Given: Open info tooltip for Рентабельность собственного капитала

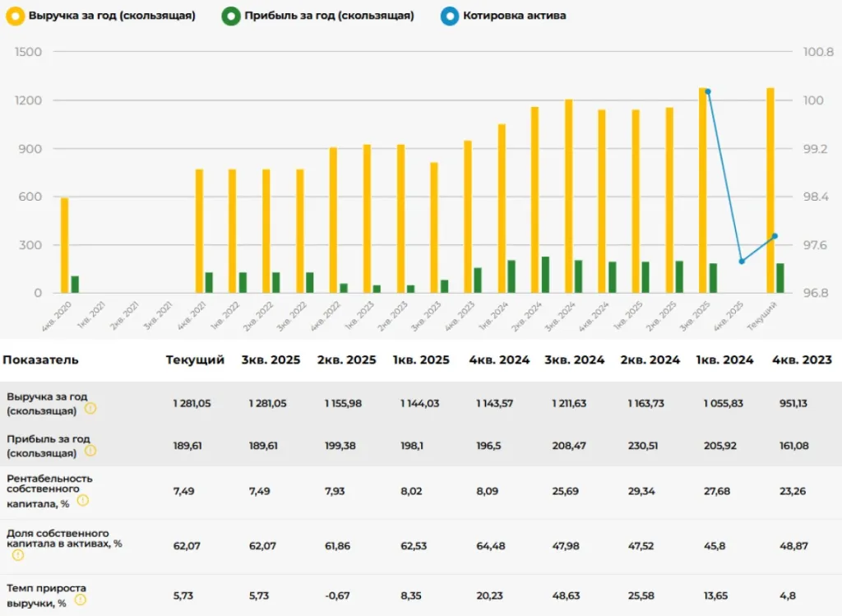Looking at the screenshot, I should point(83,501).
